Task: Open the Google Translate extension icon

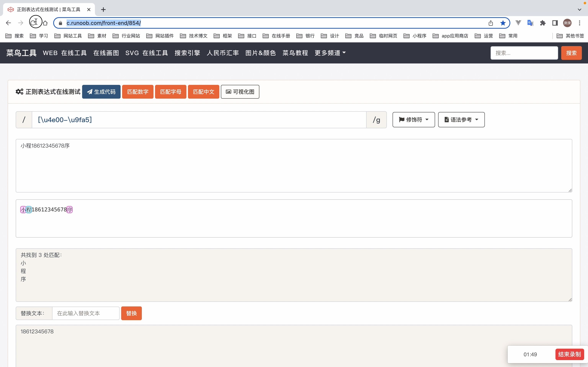Action: (530, 23)
